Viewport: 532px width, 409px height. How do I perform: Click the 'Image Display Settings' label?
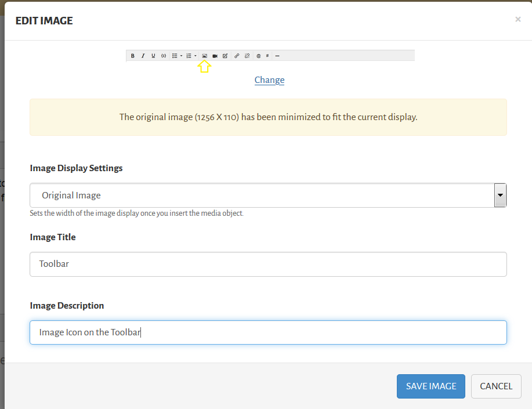click(x=77, y=168)
